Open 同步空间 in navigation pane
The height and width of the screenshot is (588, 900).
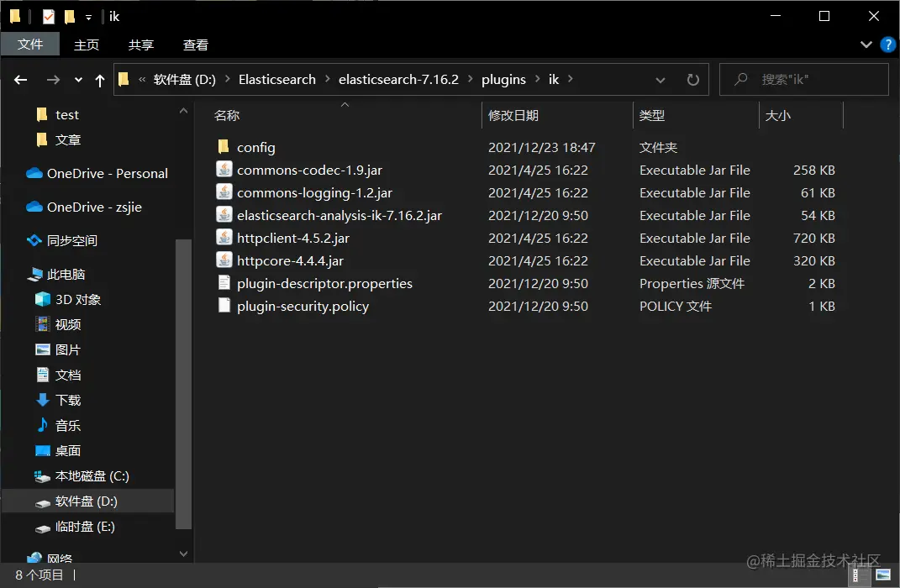coord(62,240)
